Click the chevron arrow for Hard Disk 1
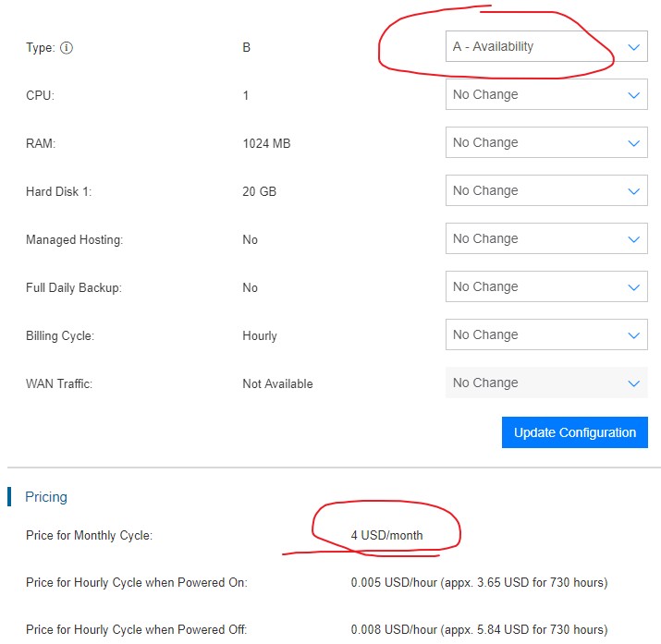The image size is (661, 644). coord(633,191)
